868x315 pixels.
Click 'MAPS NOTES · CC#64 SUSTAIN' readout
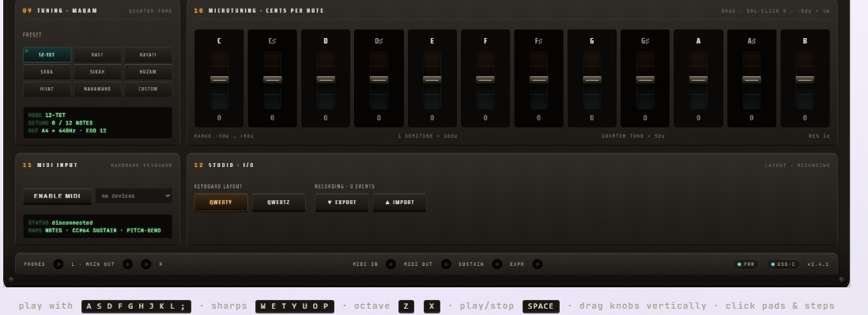coord(95,230)
